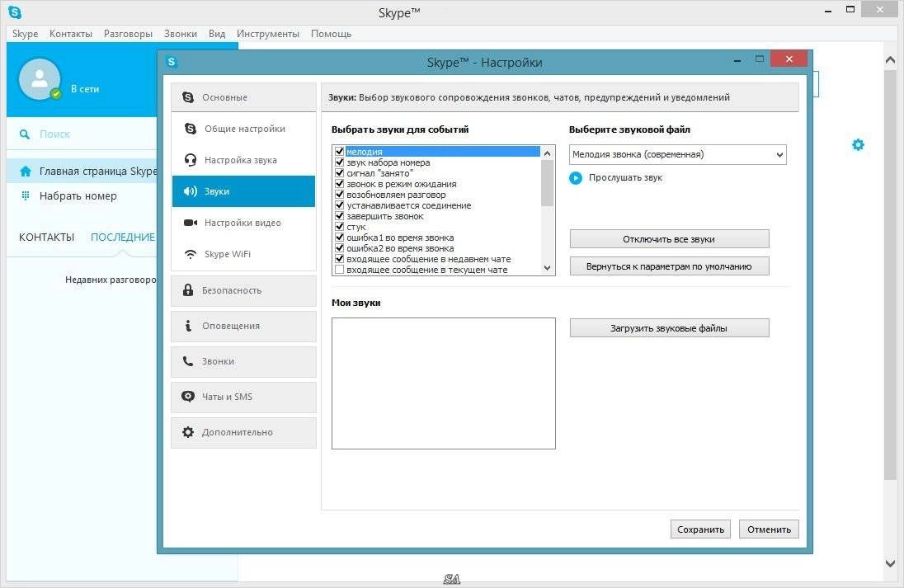Enable входящее сообщение в текущем чате checkbox

[340, 270]
